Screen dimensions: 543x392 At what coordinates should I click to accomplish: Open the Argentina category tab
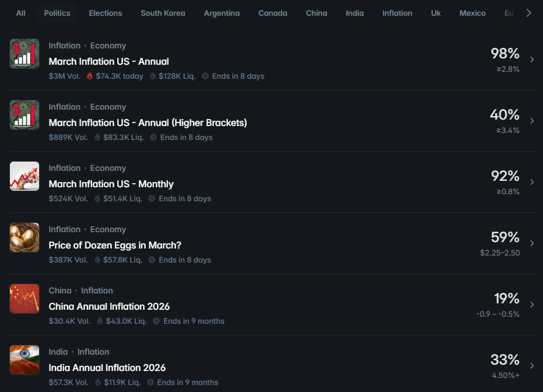tap(222, 13)
